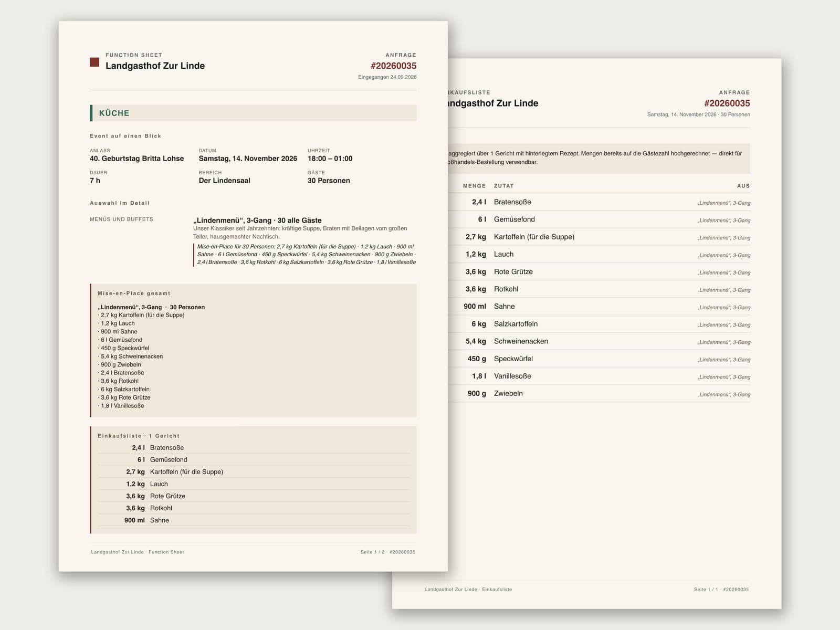
Task: Select the title Landgasthof Zur Linde on Function Sheet
Action: tap(155, 66)
